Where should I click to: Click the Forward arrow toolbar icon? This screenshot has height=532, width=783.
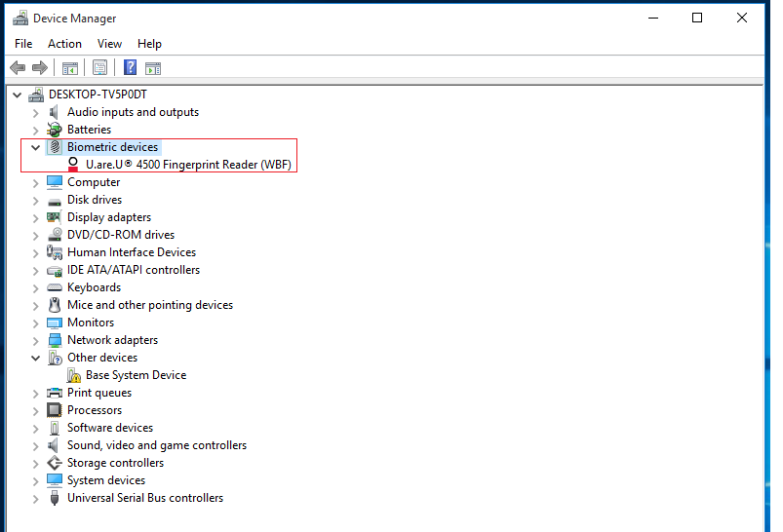(40, 68)
